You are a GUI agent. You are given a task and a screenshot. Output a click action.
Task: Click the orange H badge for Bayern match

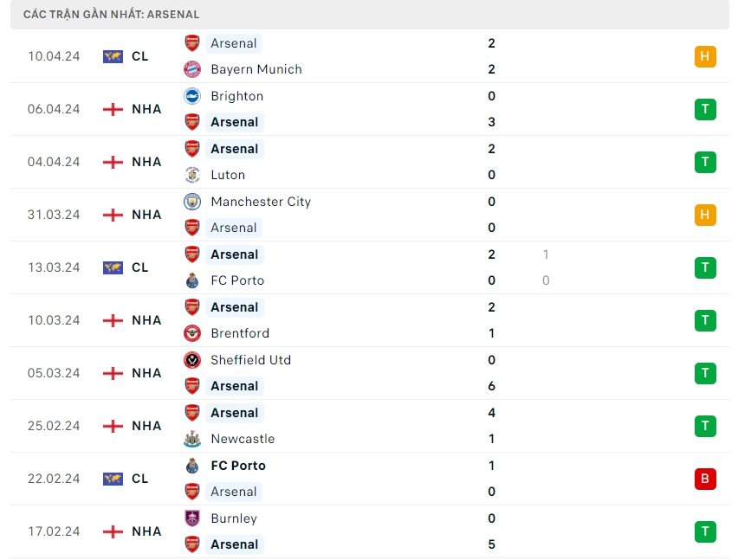click(705, 56)
